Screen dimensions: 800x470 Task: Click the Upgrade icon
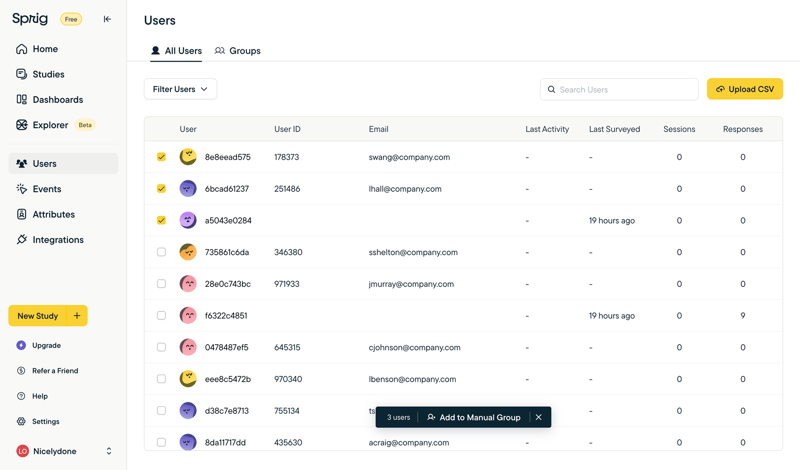[21, 345]
